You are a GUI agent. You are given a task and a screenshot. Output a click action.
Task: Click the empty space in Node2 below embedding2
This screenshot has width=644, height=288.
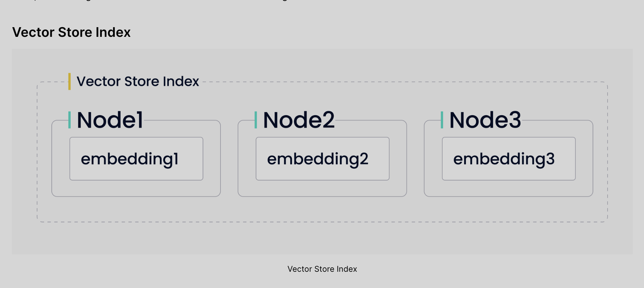[x=322, y=188]
